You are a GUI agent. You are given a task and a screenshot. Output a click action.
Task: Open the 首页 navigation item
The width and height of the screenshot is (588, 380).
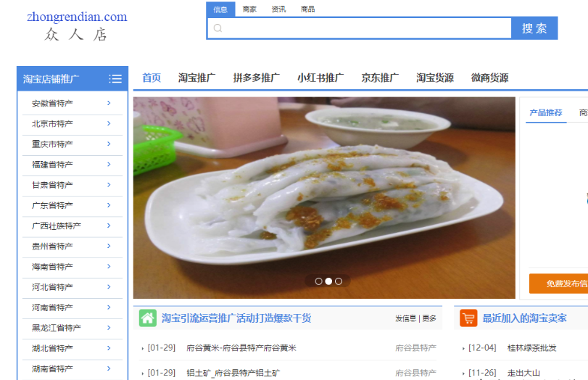pyautogui.click(x=152, y=78)
